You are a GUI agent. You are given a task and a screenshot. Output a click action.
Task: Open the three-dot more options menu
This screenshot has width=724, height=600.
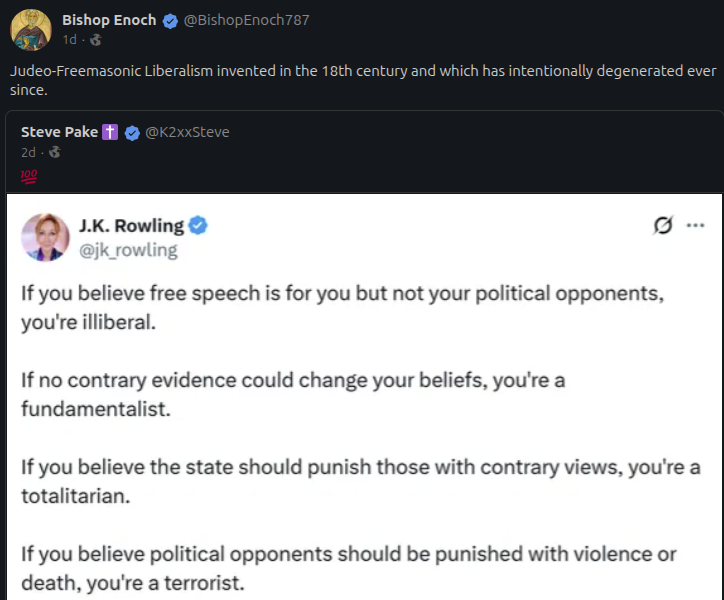click(x=695, y=226)
